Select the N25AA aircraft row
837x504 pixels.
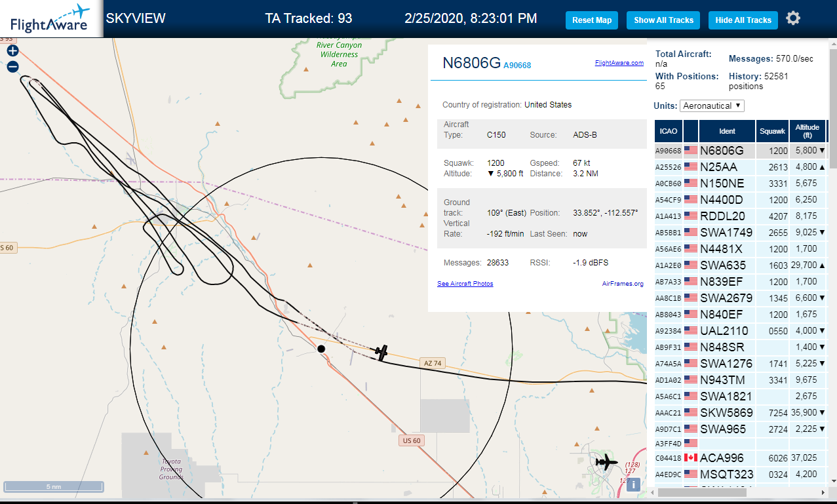tap(741, 167)
